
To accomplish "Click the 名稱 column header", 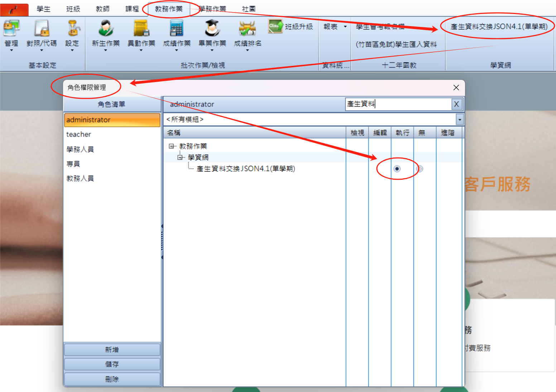I will [x=255, y=133].
